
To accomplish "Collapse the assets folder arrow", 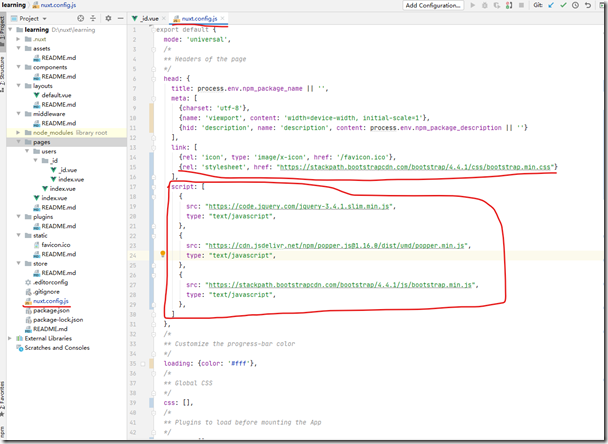I will pyautogui.click(x=18, y=48).
